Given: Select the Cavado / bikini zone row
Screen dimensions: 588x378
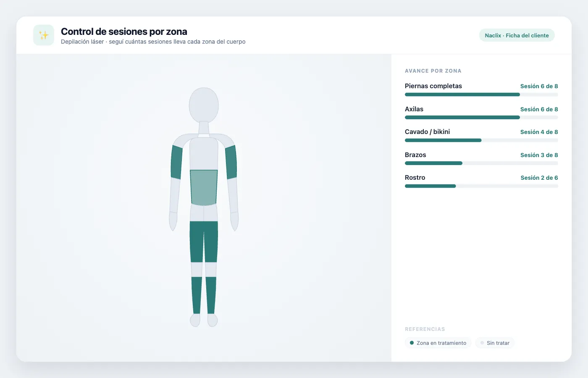Looking at the screenshot, I should pos(481,135).
